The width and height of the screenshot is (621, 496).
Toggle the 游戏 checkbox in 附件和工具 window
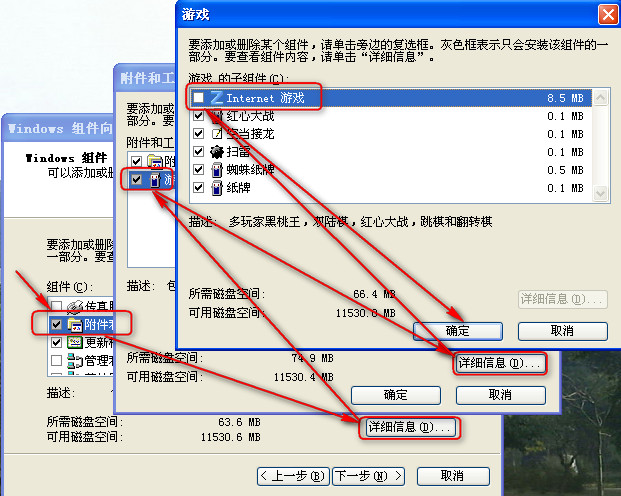pyautogui.click(x=136, y=179)
